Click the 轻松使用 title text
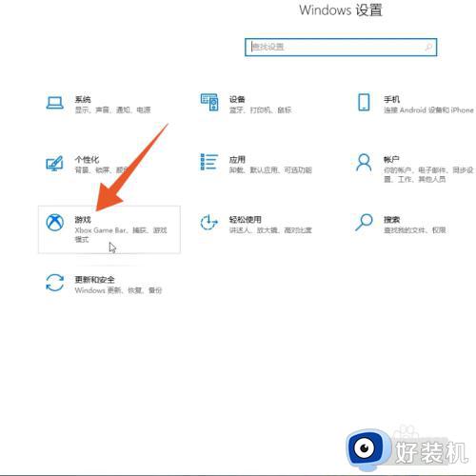 (x=246, y=219)
